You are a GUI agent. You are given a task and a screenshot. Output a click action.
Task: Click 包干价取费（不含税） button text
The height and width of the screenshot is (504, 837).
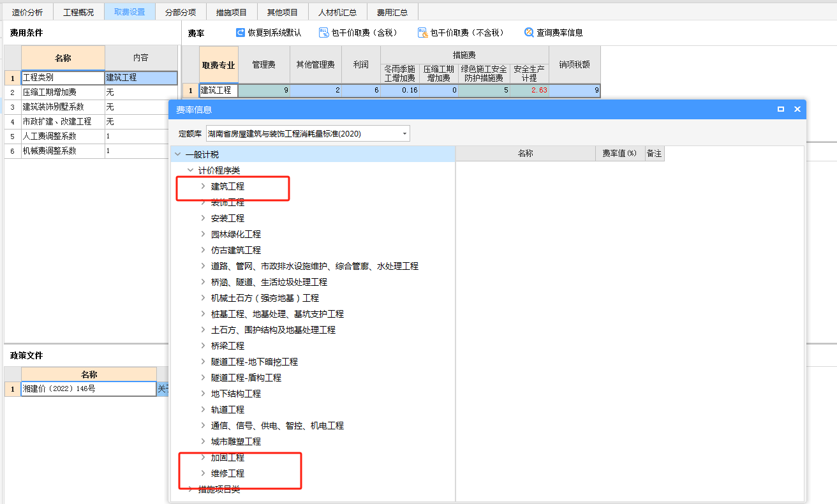pos(467,33)
